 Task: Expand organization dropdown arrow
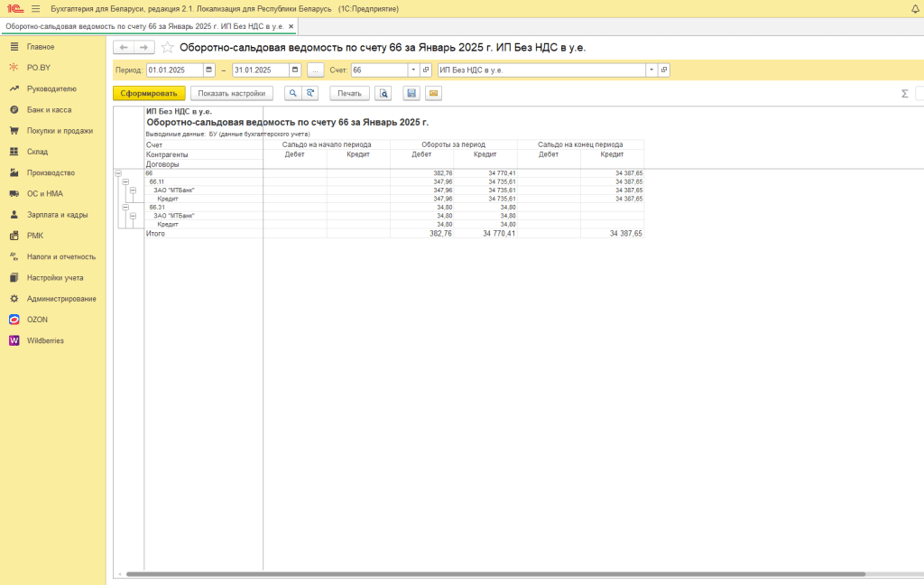point(651,70)
